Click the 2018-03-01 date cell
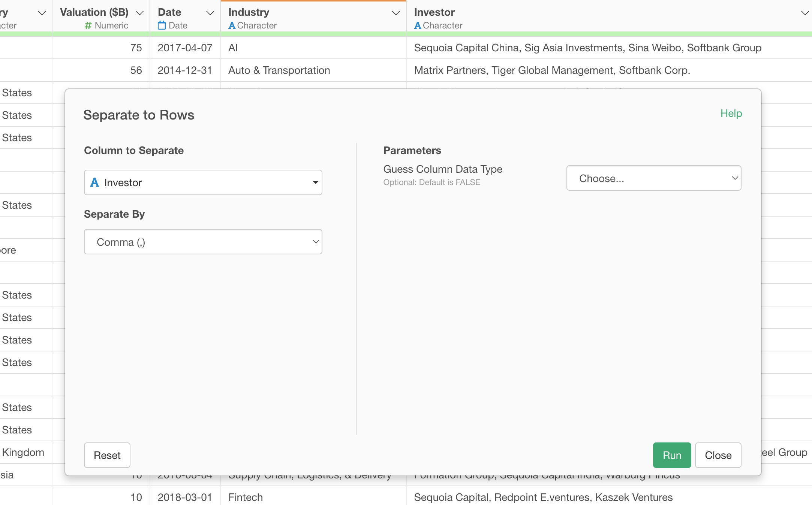The image size is (812, 505). click(185, 497)
